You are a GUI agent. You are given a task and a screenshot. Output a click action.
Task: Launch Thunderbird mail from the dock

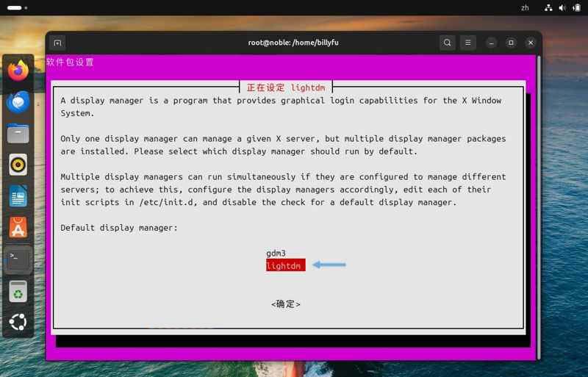click(18, 102)
